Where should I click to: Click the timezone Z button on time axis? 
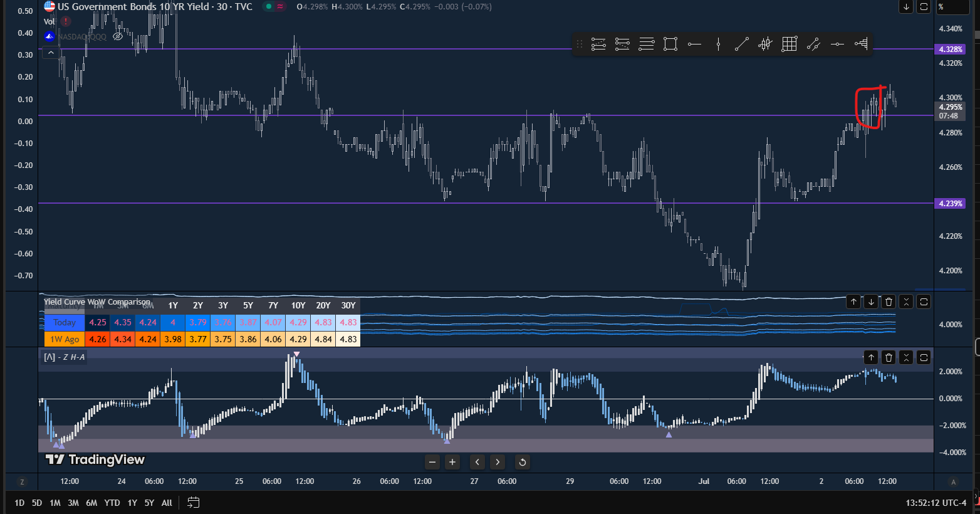[x=22, y=482]
